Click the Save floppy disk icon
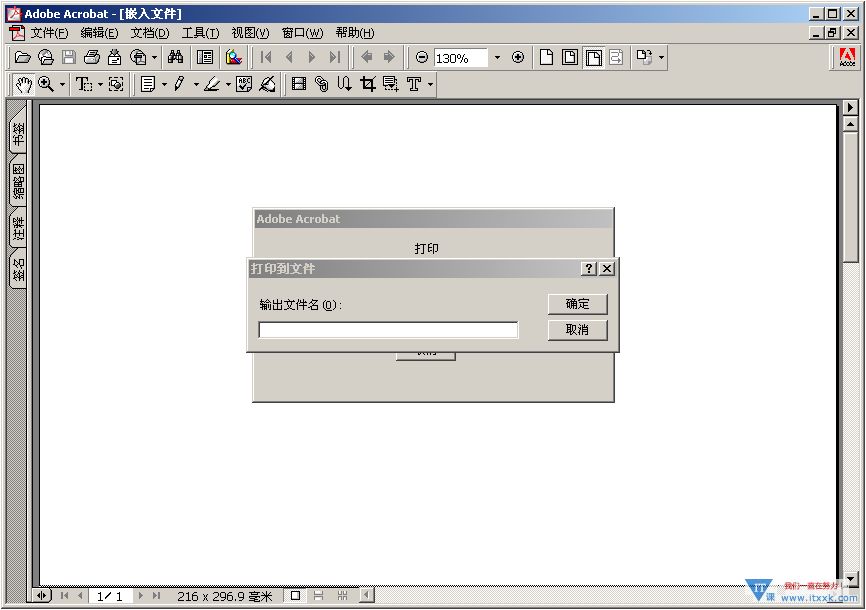The image size is (866, 610). (x=69, y=57)
